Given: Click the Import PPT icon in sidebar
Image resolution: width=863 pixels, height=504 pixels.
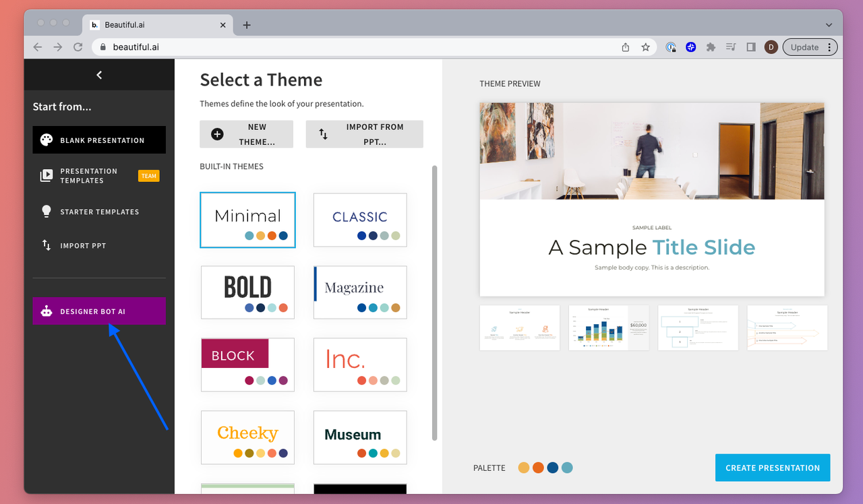Looking at the screenshot, I should pos(46,245).
